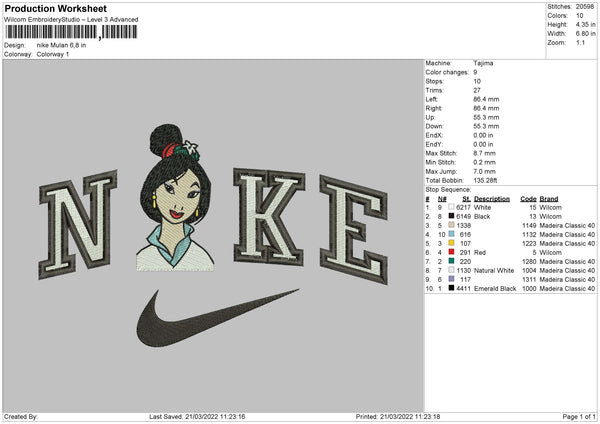
Task: Click the Production Worksheet title
Action: pos(55,9)
